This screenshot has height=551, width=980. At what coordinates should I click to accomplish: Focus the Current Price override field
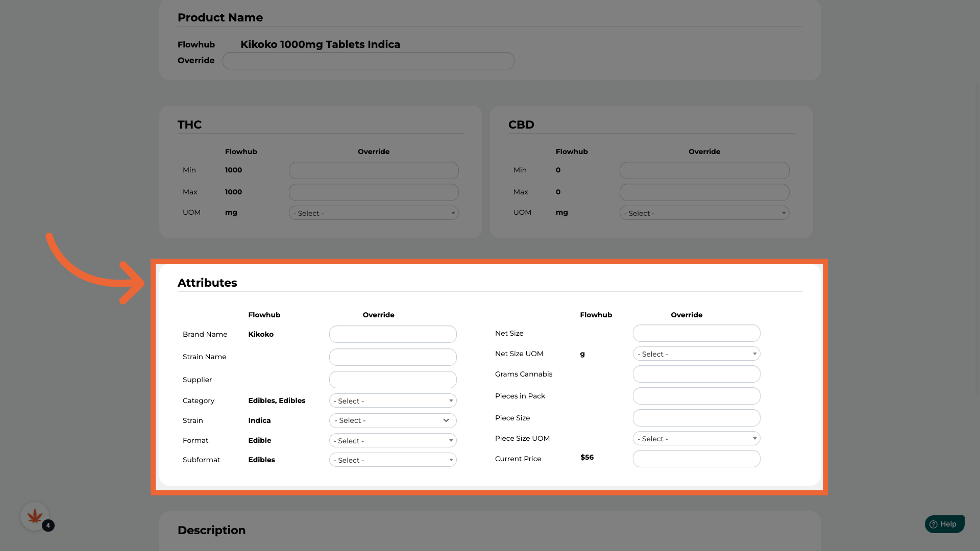pos(696,459)
